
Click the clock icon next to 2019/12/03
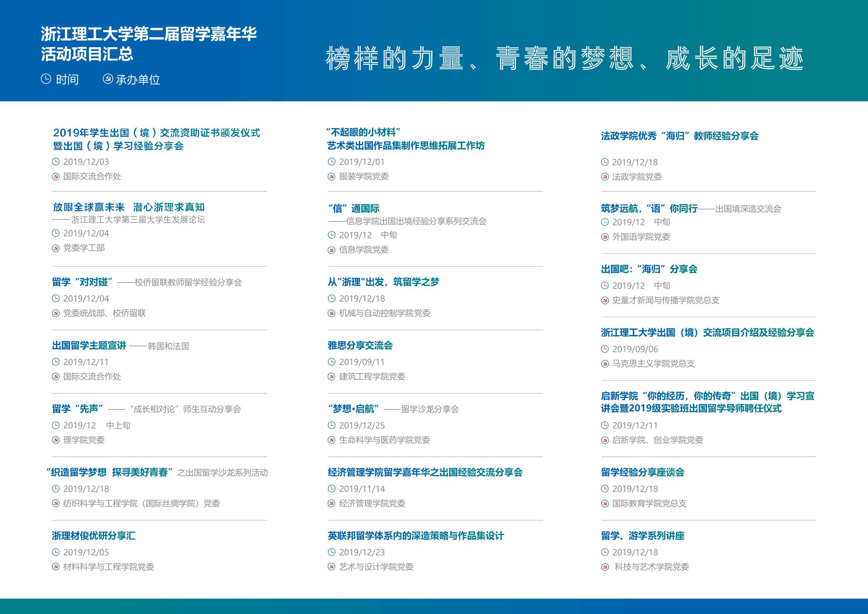tap(56, 162)
